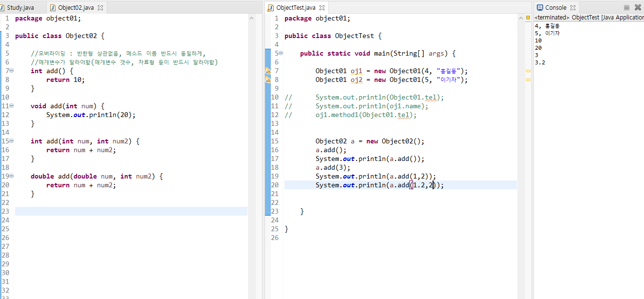Collapse the add(int num) method at line 11
The height and width of the screenshot is (299, 644).
[x=12, y=106]
